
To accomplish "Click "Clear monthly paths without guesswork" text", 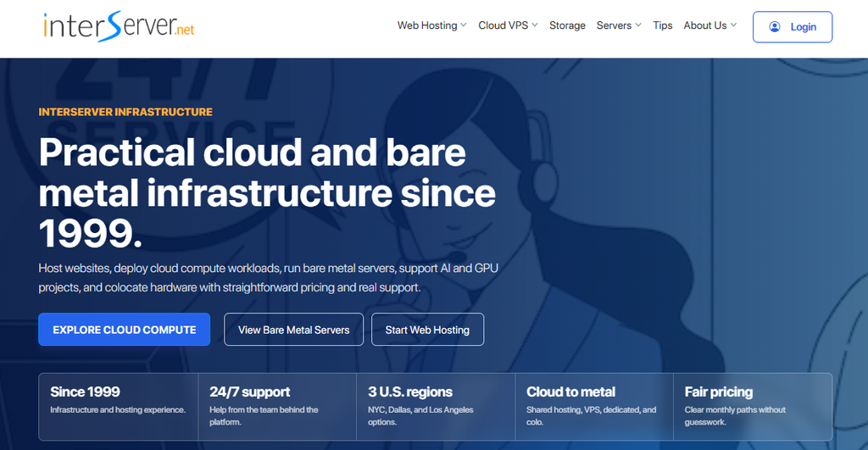I will (x=735, y=416).
